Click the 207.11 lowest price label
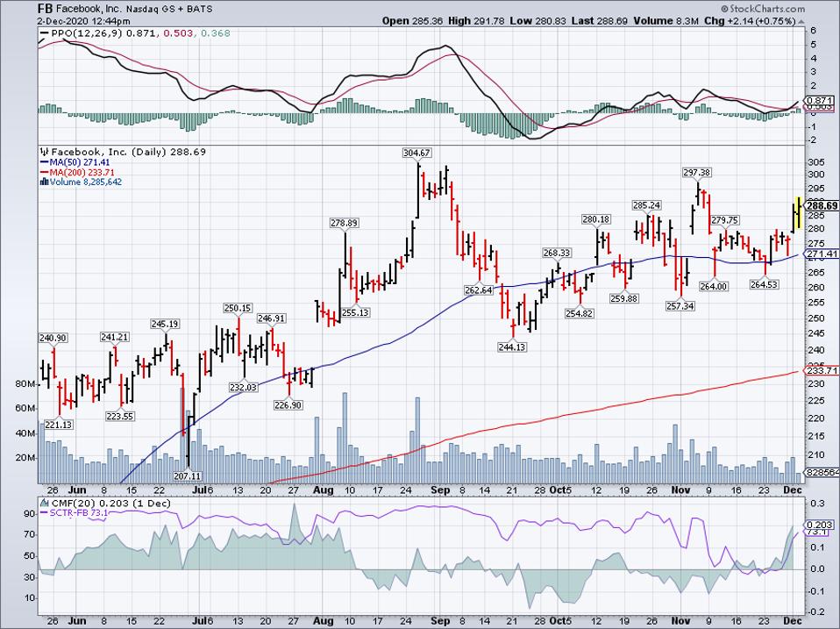This screenshot has width=840, height=629. click(x=188, y=475)
